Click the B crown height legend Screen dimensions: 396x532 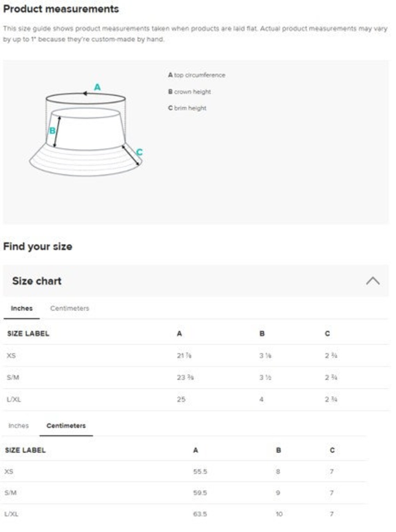(x=189, y=92)
